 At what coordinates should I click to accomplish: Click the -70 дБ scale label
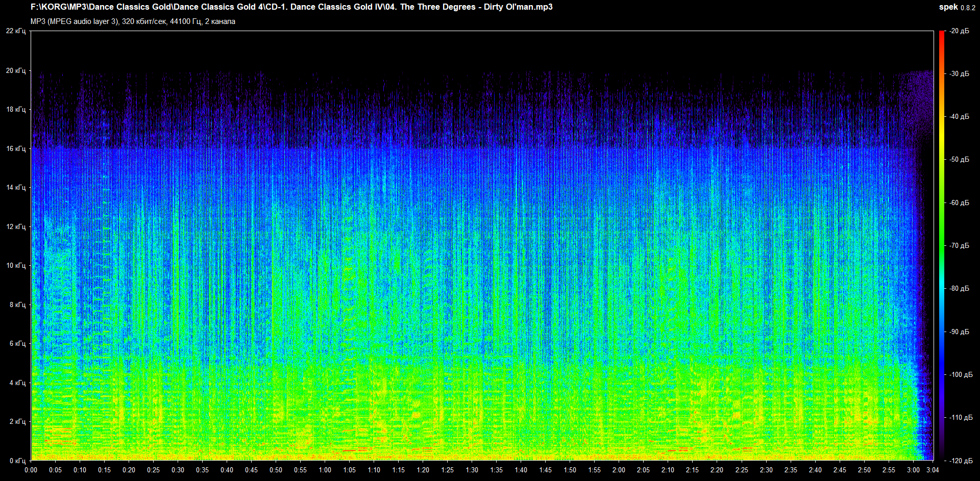click(959, 245)
